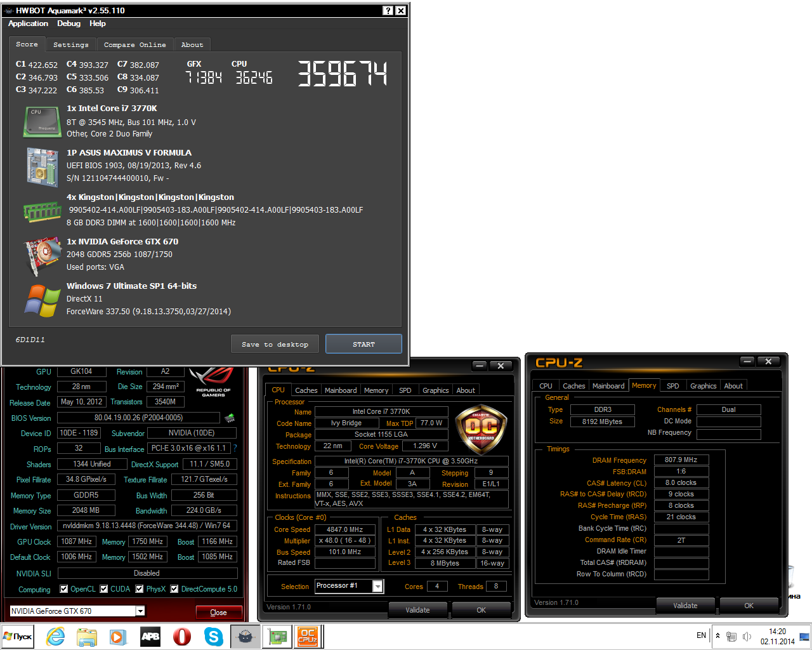Open the media player taskbar icon
This screenshot has width=812, height=650.
coord(119,637)
